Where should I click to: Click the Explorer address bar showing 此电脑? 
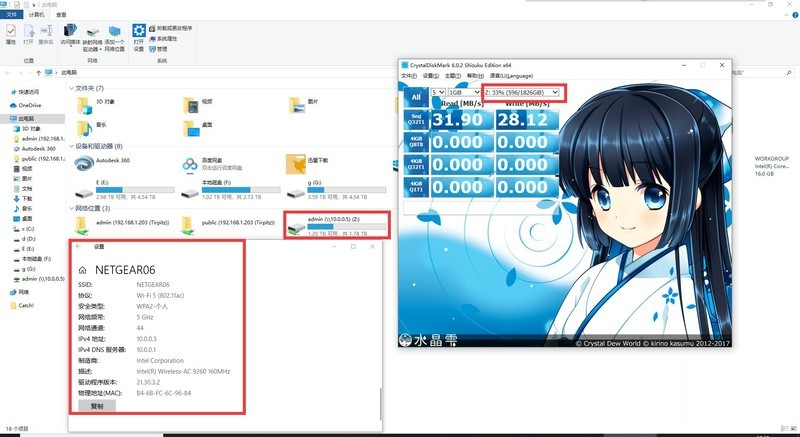[x=69, y=73]
